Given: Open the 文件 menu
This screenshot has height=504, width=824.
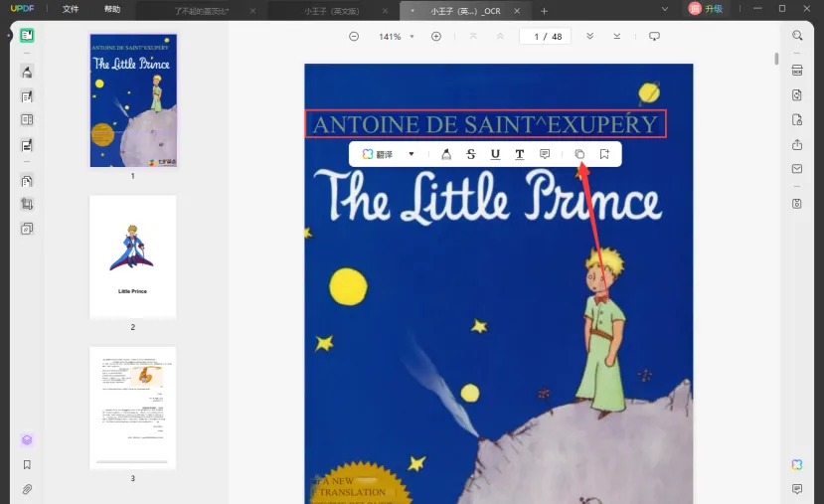Looking at the screenshot, I should pyautogui.click(x=71, y=9).
